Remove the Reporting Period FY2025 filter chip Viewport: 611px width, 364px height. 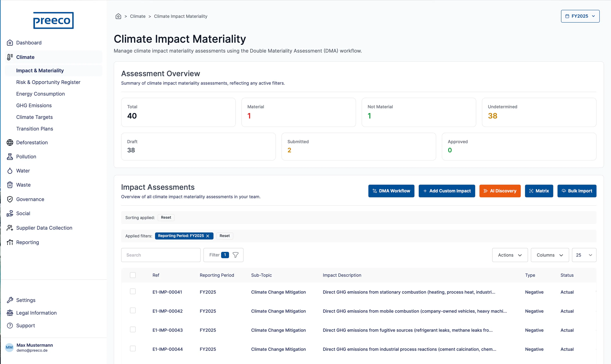point(208,236)
